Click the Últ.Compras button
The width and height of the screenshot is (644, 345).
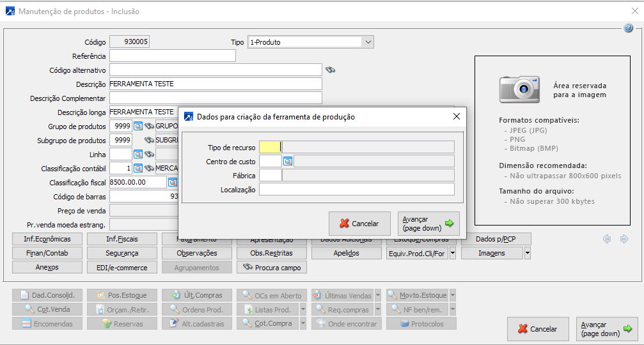coord(197,295)
